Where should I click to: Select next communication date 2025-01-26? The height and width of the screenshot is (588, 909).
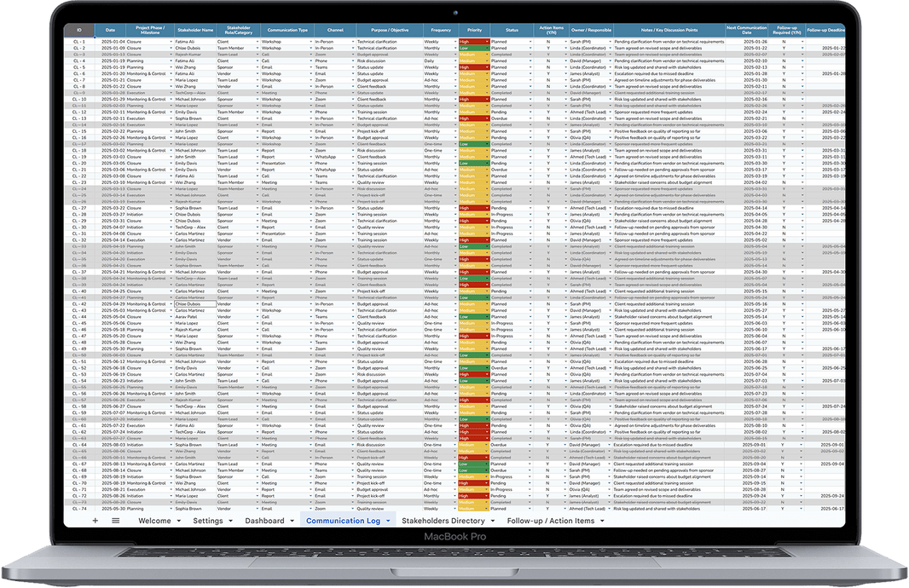[747, 42]
